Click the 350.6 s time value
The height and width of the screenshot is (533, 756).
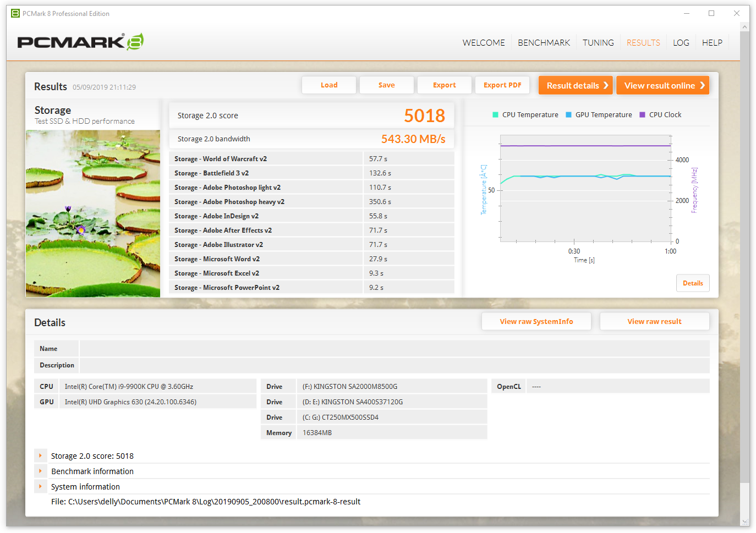coord(380,202)
